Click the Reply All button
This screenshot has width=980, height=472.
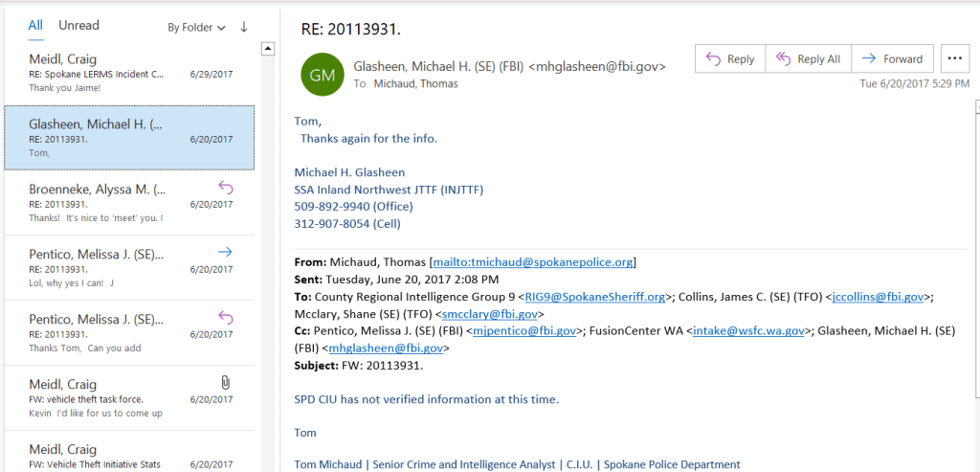pos(808,58)
